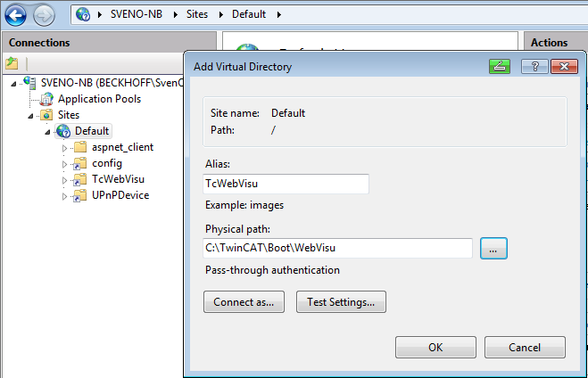Click the Site name value Default
The width and height of the screenshot is (588, 378).
click(288, 113)
